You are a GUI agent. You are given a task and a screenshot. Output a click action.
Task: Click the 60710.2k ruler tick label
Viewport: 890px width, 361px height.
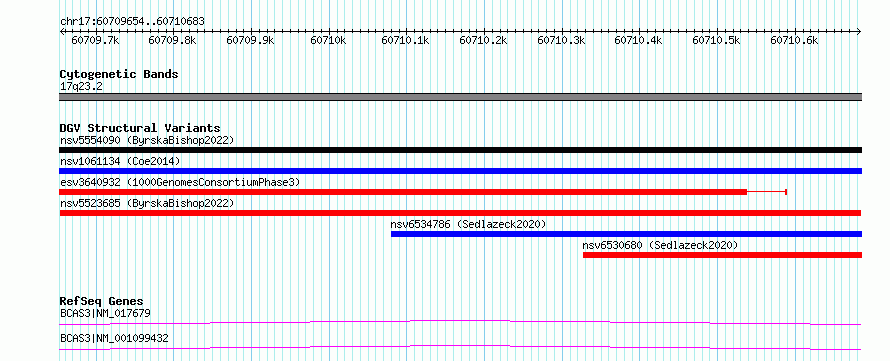483,40
